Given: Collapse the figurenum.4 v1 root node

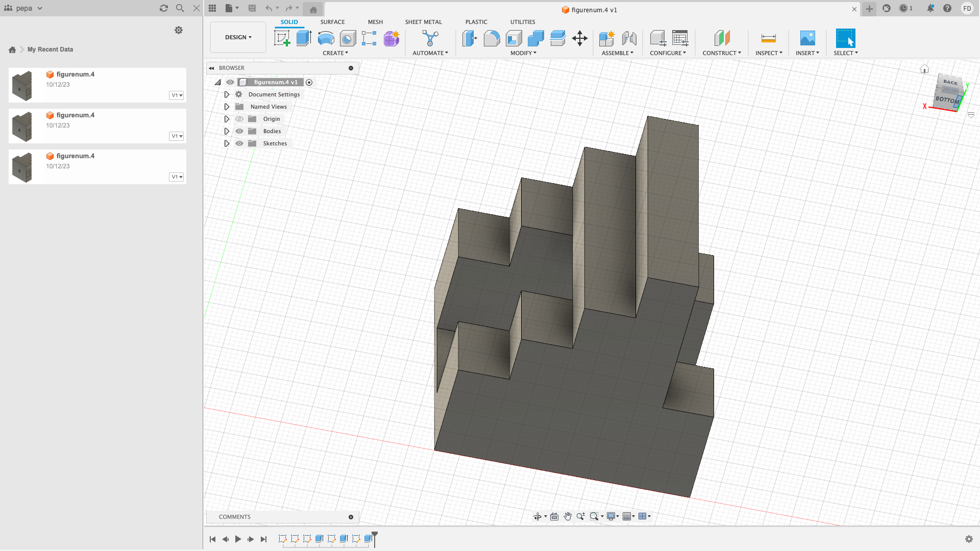Looking at the screenshot, I should (218, 82).
